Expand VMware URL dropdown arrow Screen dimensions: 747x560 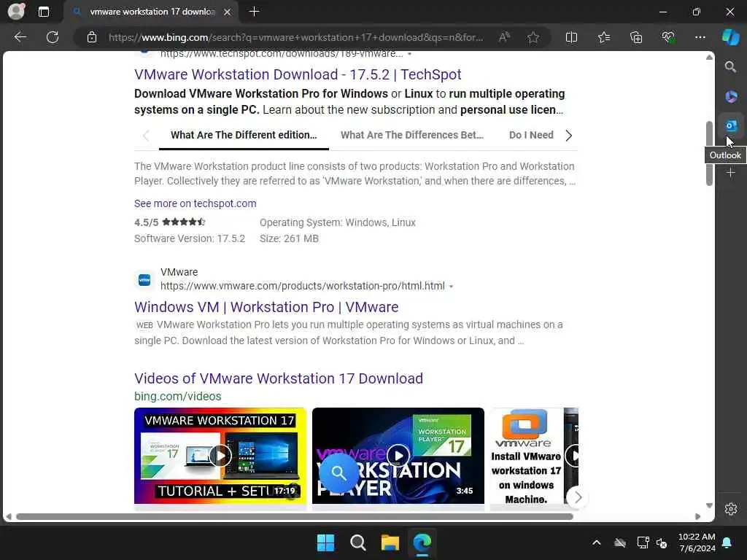pos(451,287)
